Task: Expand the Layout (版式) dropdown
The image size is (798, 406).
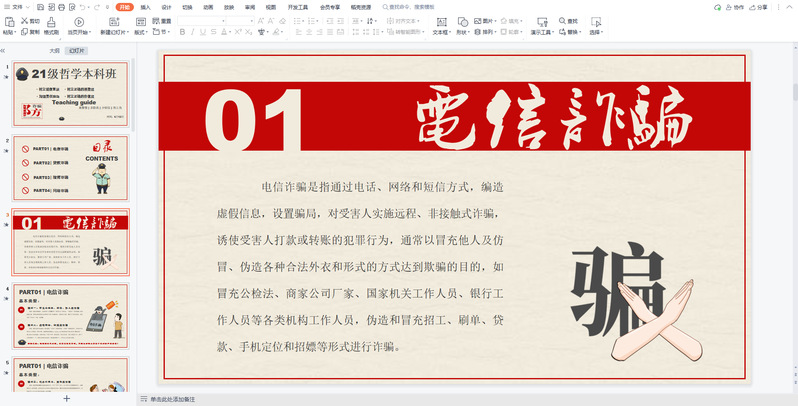Action: (x=140, y=32)
